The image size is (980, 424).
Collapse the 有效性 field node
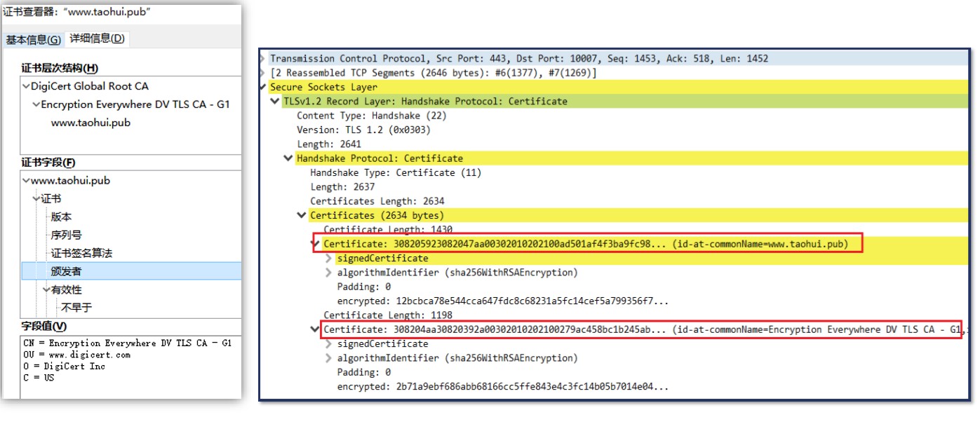(x=46, y=289)
